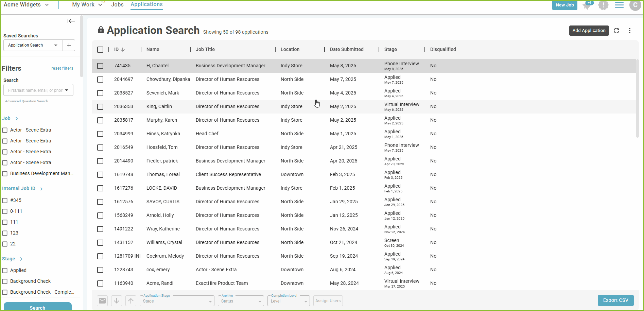
Task: Click the Add Application button
Action: [x=589, y=31]
